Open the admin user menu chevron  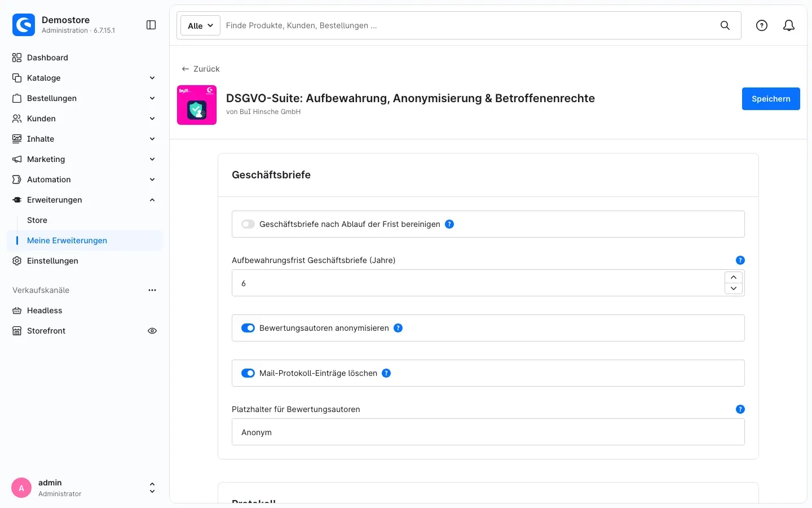point(152,488)
